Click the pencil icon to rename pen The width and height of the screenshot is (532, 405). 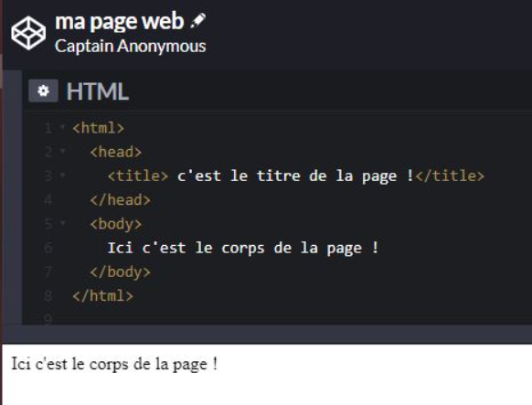197,20
